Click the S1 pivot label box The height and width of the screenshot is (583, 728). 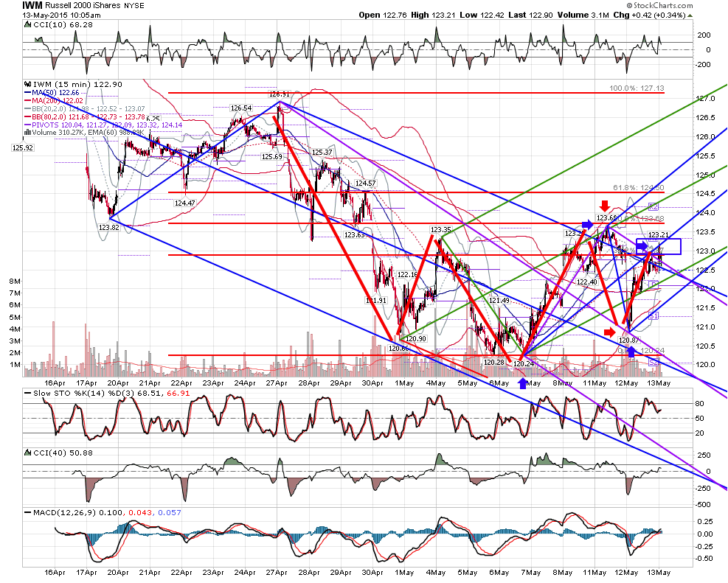pyautogui.click(x=654, y=316)
